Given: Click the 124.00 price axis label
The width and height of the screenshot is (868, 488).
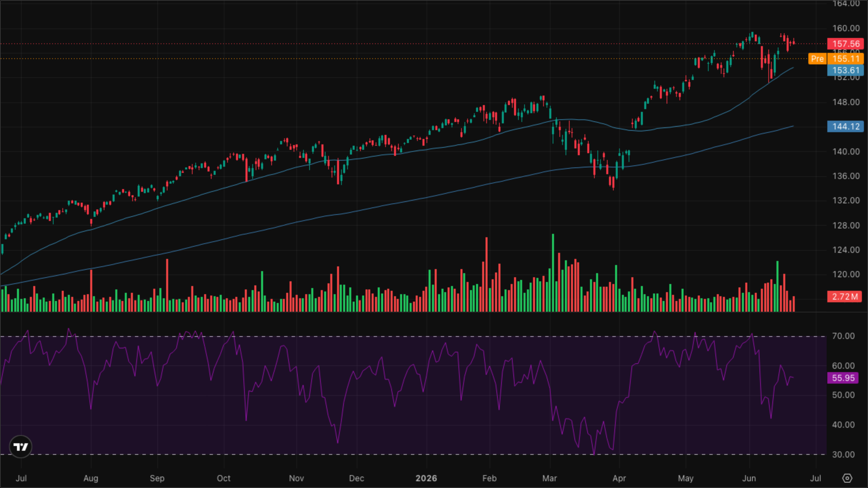Looking at the screenshot, I should [x=846, y=250].
